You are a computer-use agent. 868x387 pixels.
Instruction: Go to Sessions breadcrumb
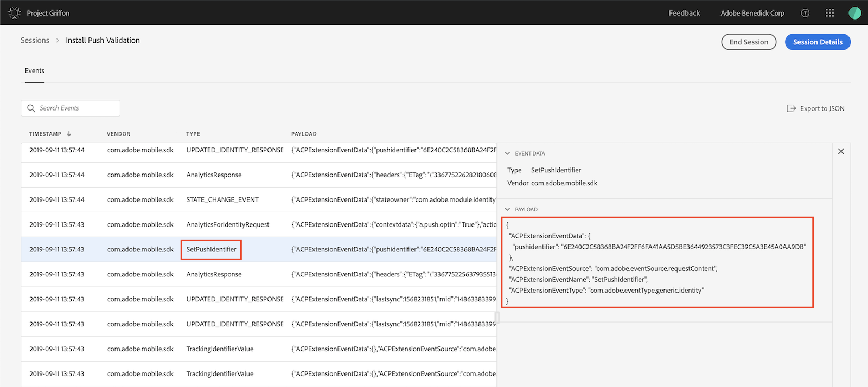[35, 40]
